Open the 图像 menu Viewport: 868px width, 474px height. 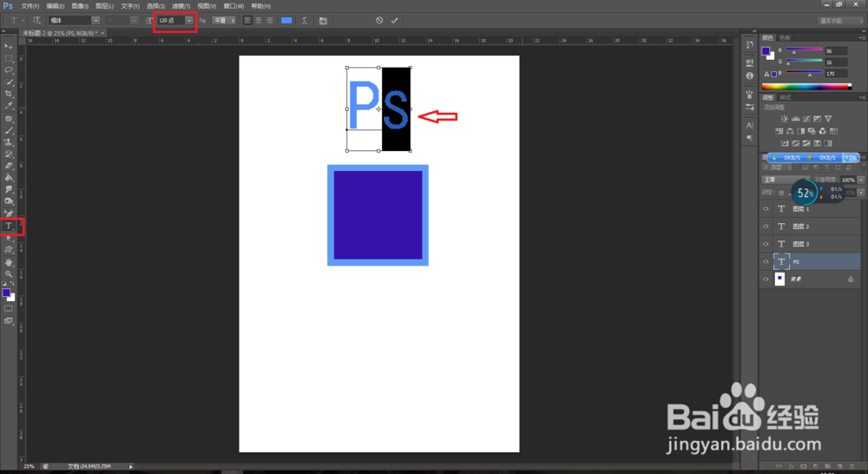pyautogui.click(x=80, y=6)
